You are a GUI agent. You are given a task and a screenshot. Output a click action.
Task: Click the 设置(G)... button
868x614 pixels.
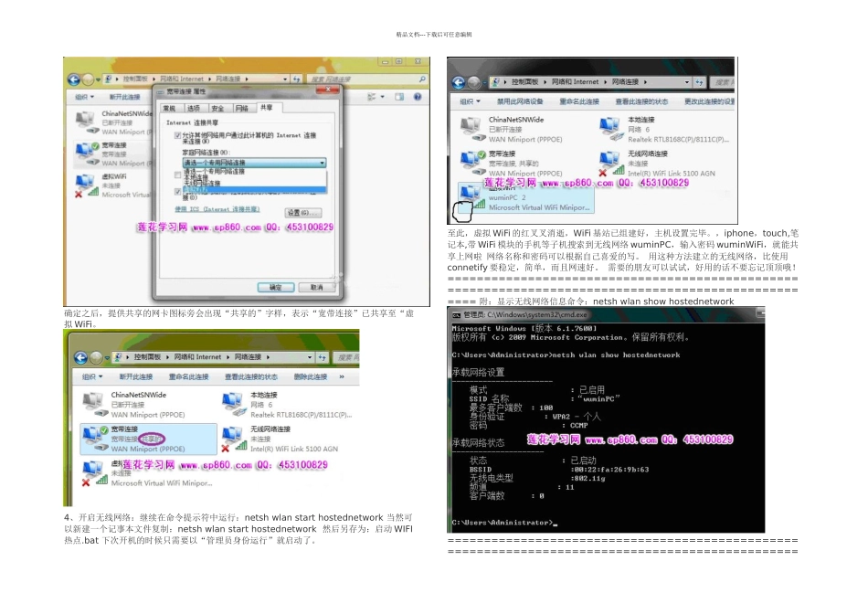coord(302,213)
